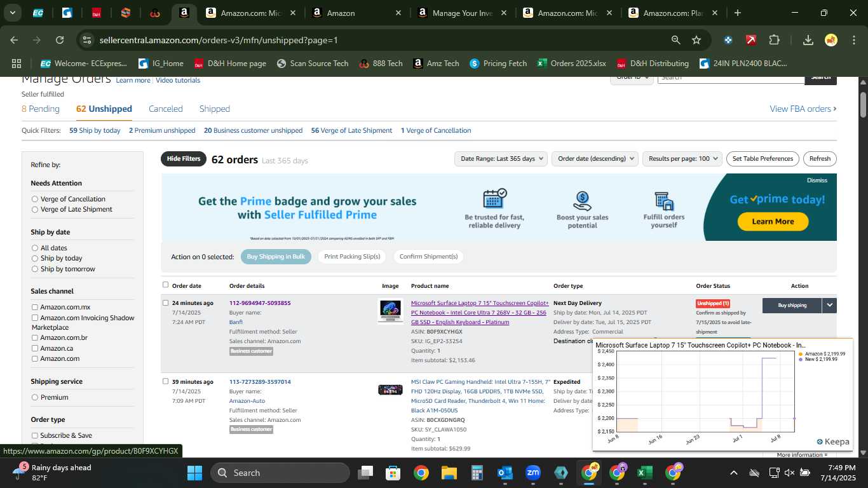Check Amazon.ca sales channel
The width and height of the screenshot is (868, 488).
pos(35,348)
